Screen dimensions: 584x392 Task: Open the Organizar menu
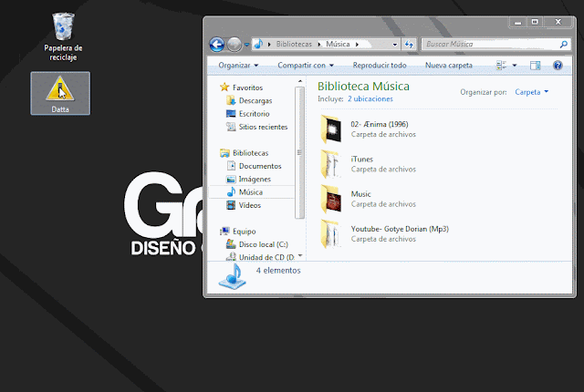[x=238, y=65]
